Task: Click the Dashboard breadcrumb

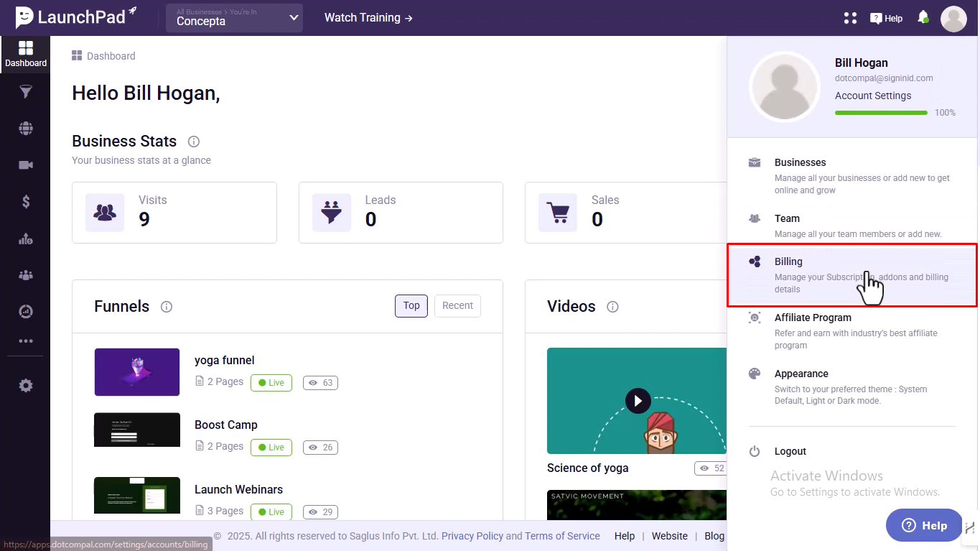Action: point(103,56)
